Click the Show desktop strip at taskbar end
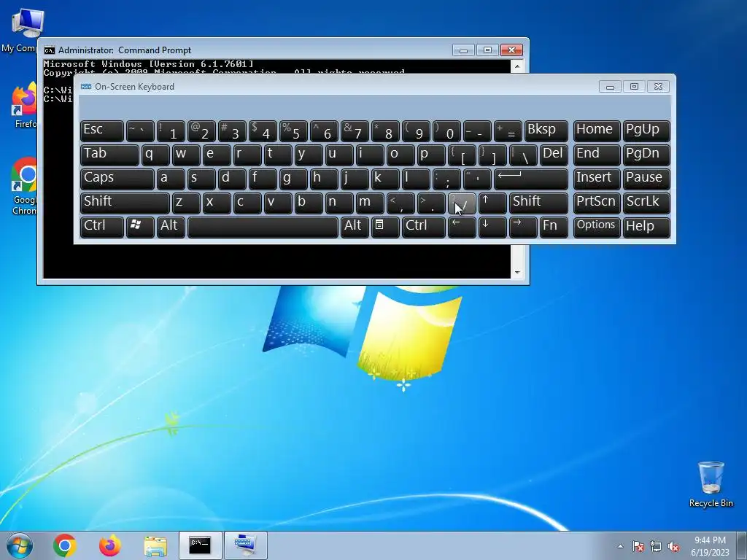747x560 pixels. pos(742,545)
